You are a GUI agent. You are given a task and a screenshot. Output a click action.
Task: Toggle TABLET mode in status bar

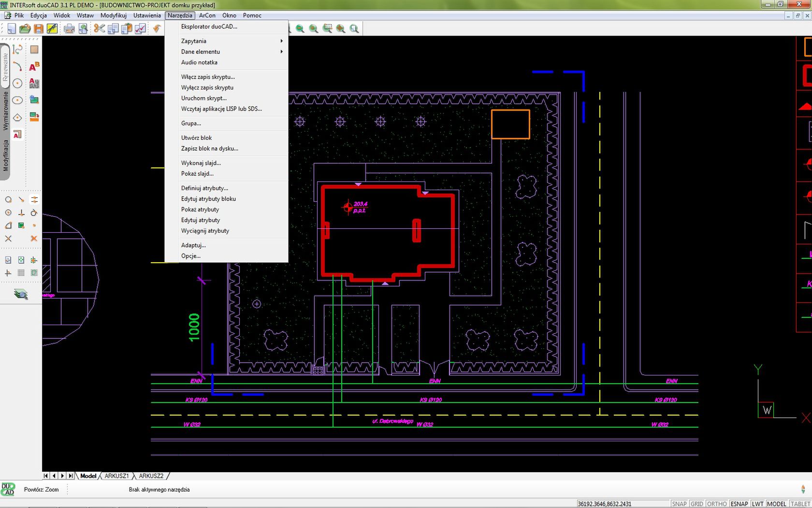coord(800,504)
